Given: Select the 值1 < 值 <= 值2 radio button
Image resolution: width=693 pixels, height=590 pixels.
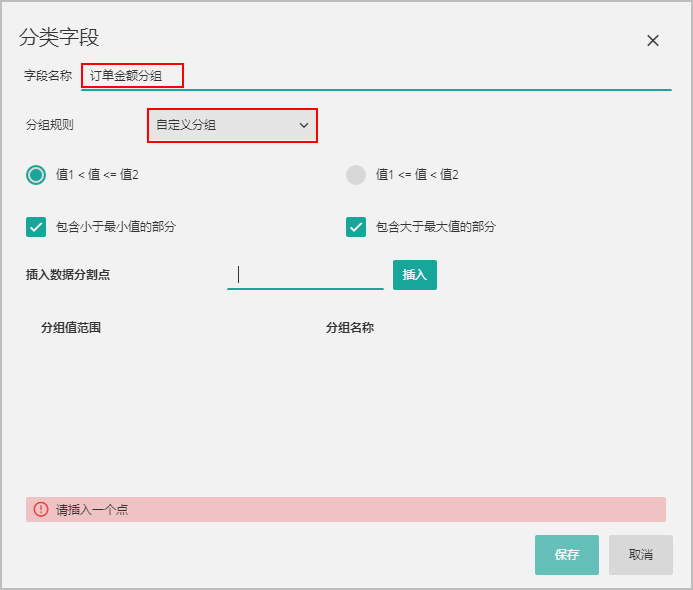Looking at the screenshot, I should (36, 175).
